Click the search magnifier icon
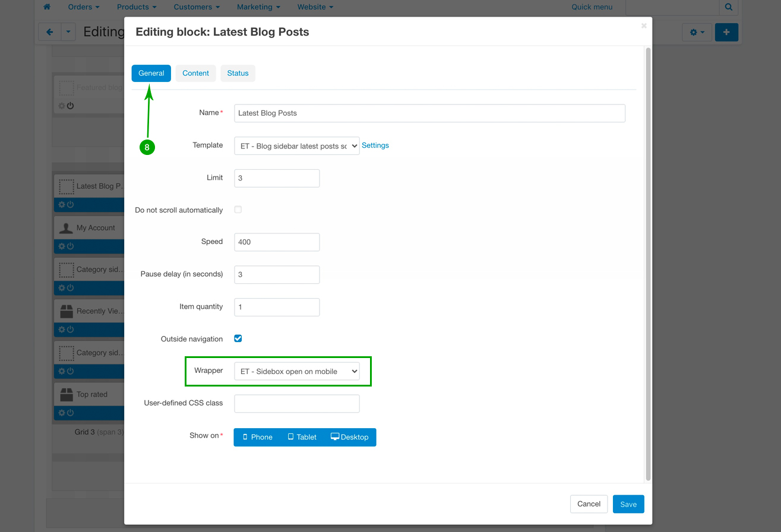Screen dimensions: 781x532 point(728,7)
